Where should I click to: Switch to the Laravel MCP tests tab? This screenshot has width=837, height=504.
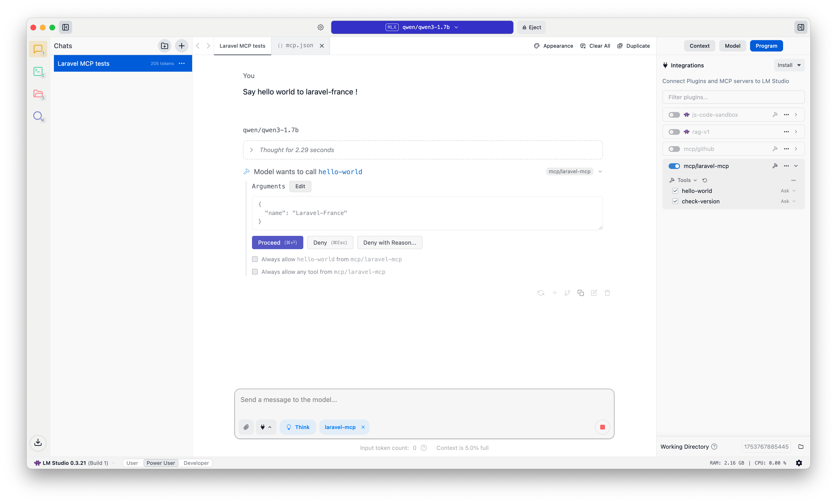coord(242,46)
